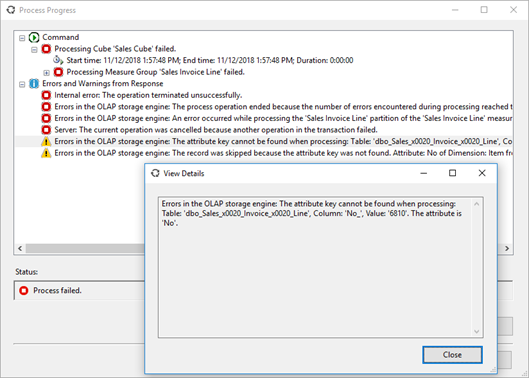Expand the Processing Measure Group 'Sales Invoice Line' node
Screen dimensions: 529x378
click(46, 73)
